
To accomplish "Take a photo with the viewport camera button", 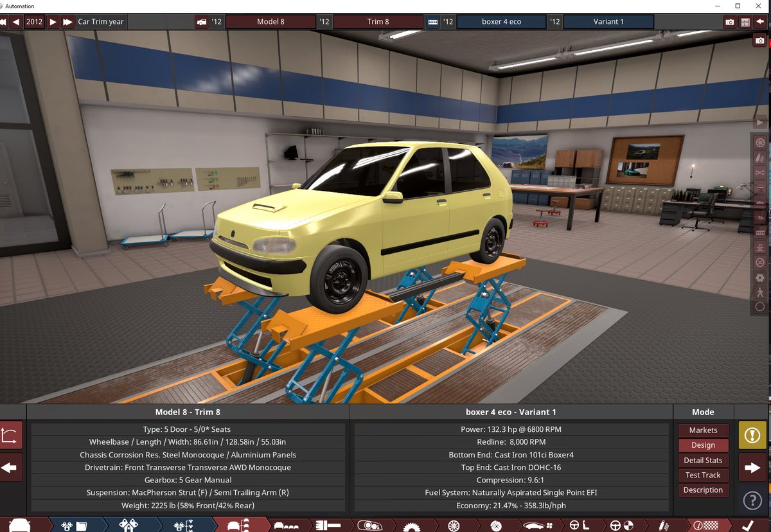I will [760, 40].
